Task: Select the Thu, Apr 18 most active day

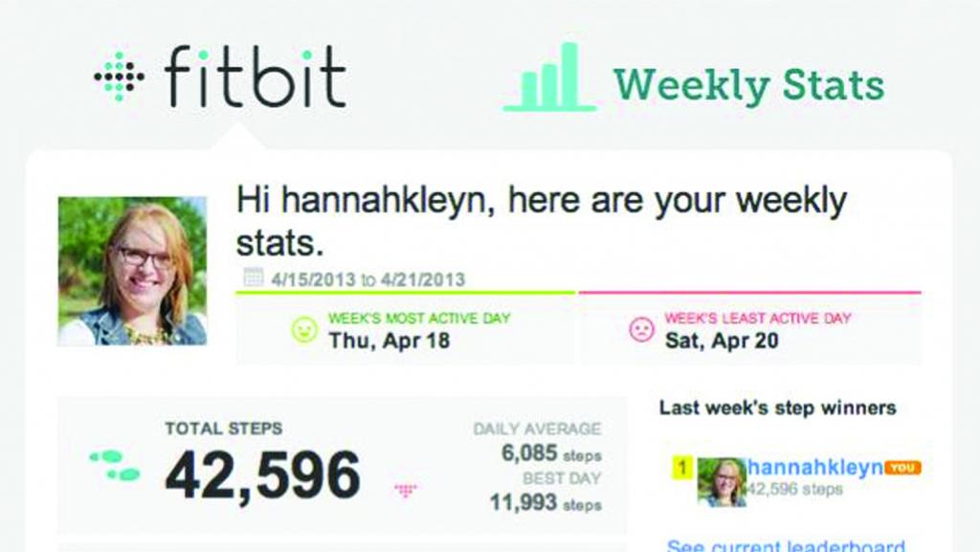Action: click(390, 341)
